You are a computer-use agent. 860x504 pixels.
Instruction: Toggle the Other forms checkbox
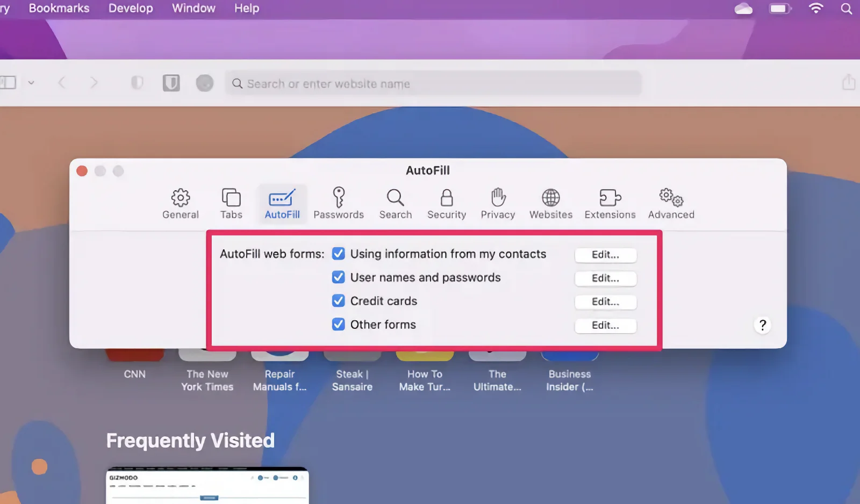338,325
